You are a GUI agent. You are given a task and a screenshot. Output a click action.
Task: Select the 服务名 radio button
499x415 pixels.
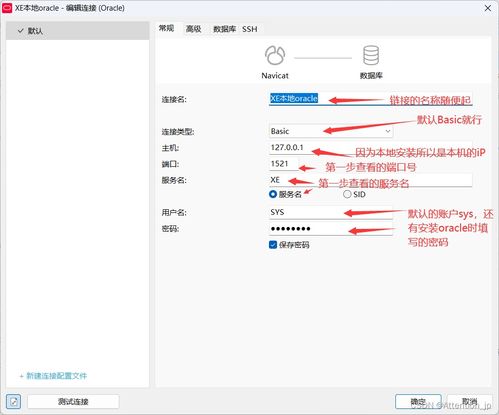click(x=273, y=194)
